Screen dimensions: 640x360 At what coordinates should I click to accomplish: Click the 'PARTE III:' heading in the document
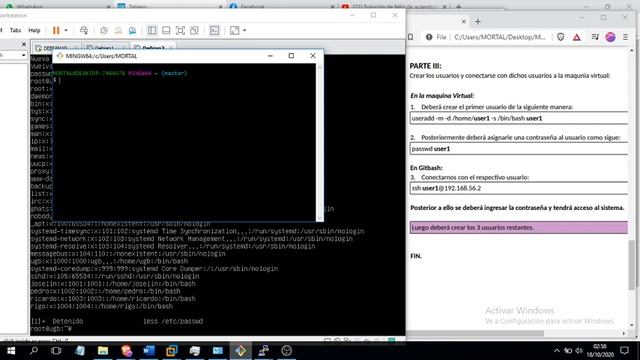[425, 66]
